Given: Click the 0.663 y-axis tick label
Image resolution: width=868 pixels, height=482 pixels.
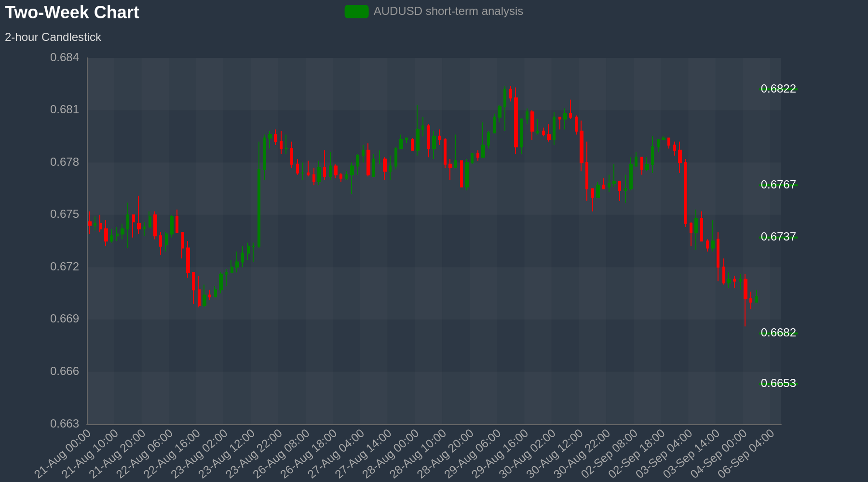Looking at the screenshot, I should [65, 424].
